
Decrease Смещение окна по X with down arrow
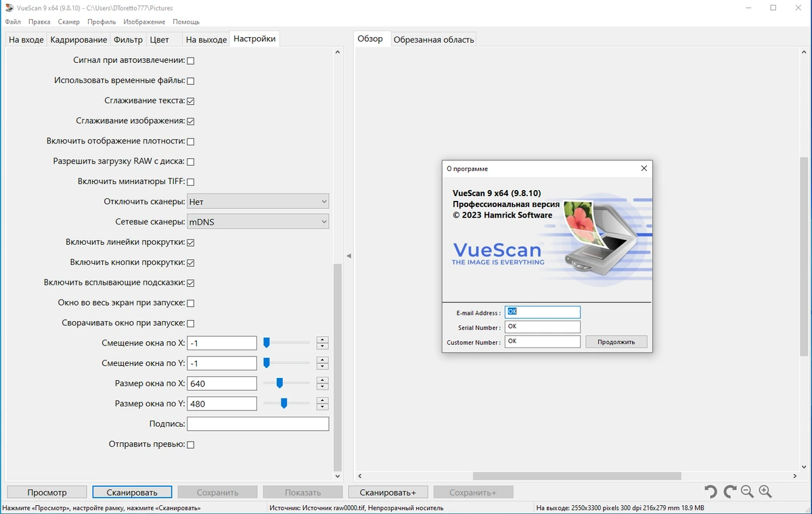322,346
